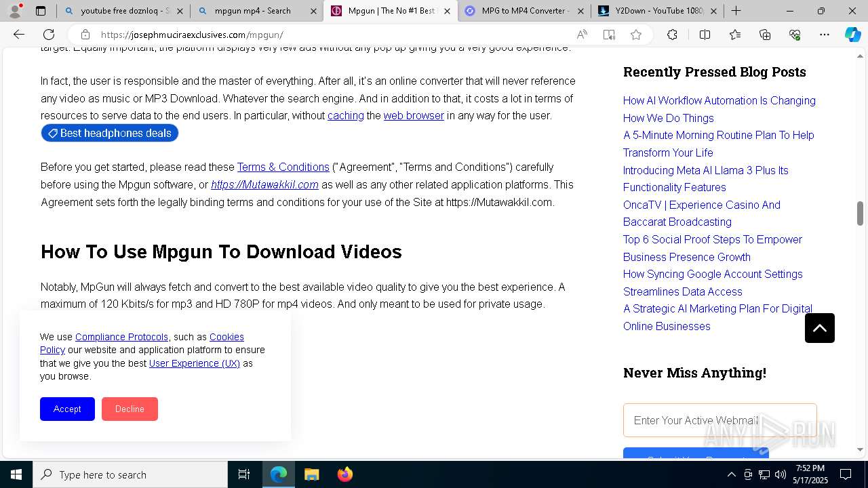This screenshot has height=488, width=868.
Task: Open the Windows Start menu
Action: click(16, 474)
